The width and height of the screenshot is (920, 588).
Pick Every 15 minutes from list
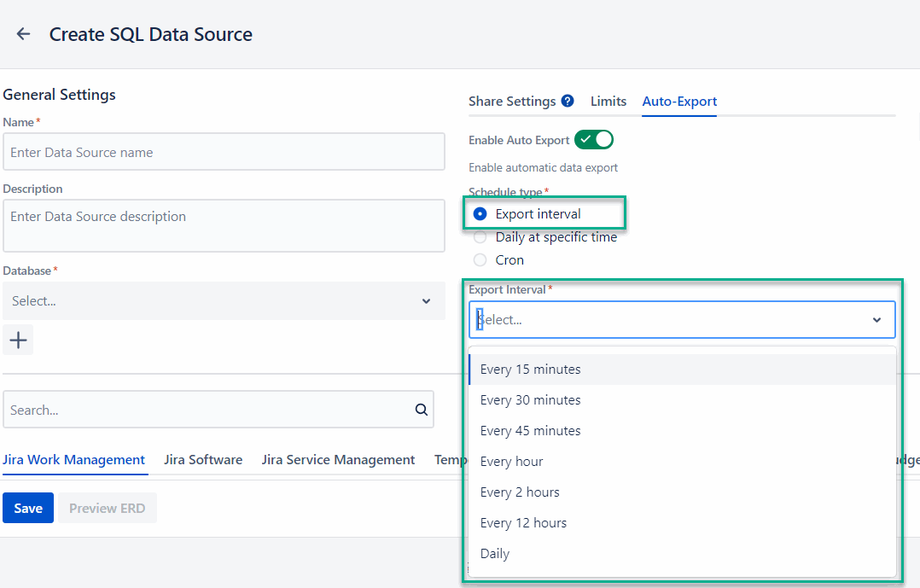click(530, 370)
